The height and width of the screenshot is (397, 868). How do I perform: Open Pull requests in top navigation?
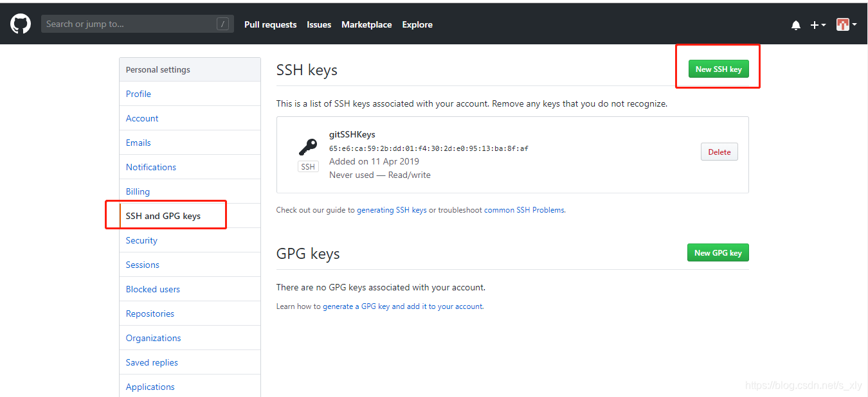270,24
